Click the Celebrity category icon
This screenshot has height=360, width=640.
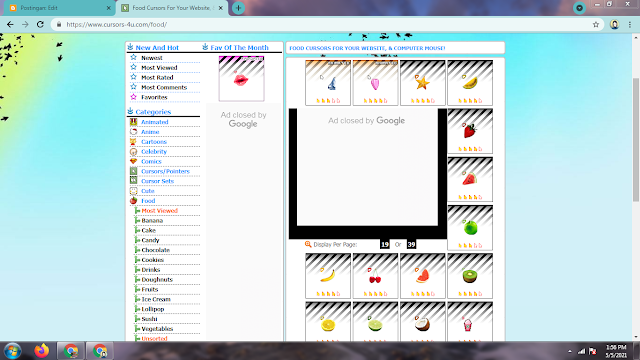pos(133,151)
